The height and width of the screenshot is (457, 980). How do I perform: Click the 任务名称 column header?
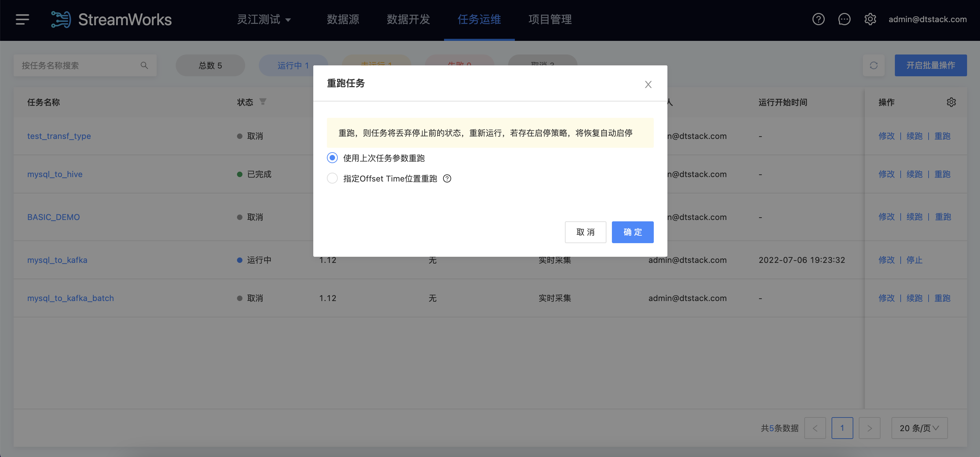tap(43, 103)
